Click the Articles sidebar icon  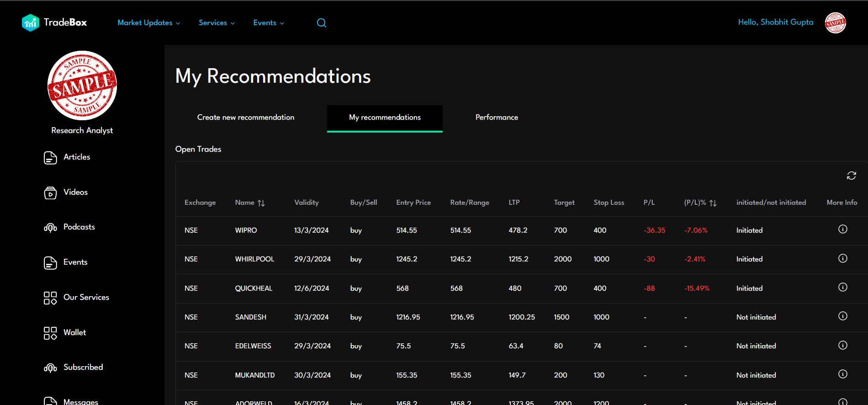[50, 158]
